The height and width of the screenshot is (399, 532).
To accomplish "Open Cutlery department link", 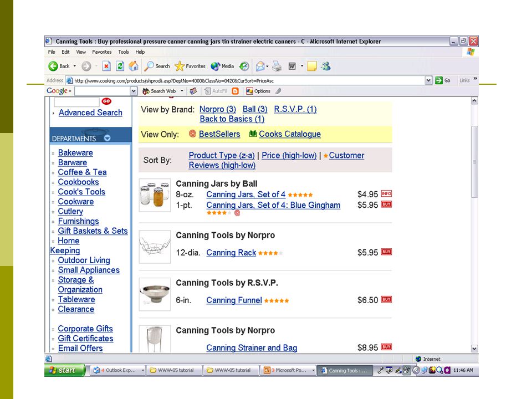I will [70, 211].
